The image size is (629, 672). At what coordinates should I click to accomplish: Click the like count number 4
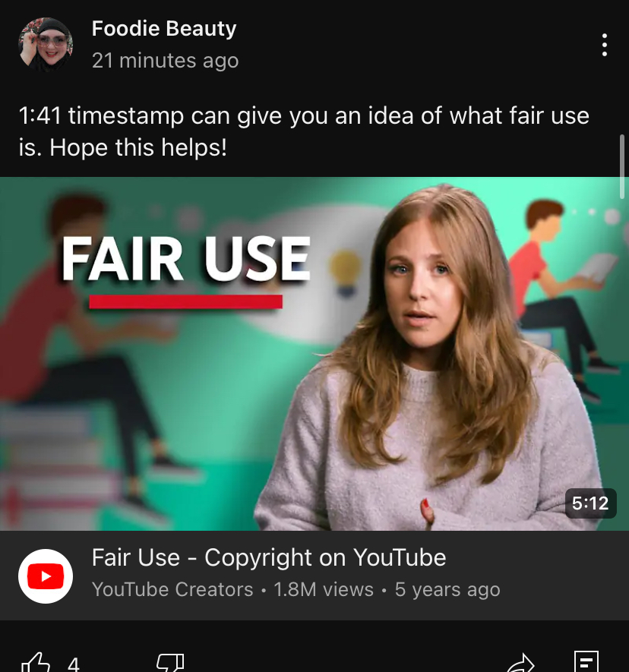74,664
